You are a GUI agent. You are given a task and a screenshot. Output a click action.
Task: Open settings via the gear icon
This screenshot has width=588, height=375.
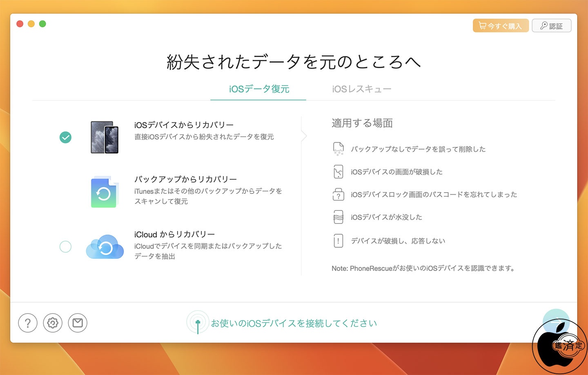[x=53, y=323]
